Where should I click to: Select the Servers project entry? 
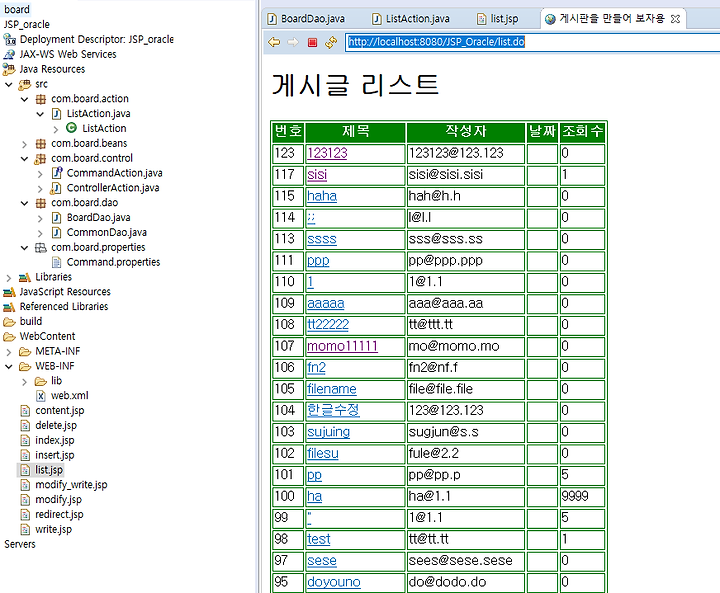pos(19,544)
